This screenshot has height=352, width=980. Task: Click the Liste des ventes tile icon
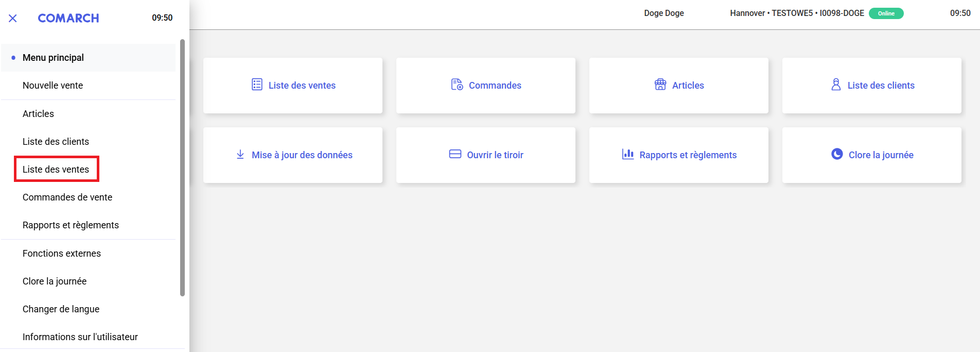257,85
